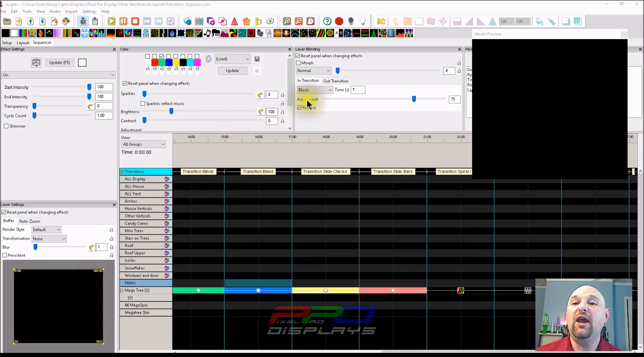Select the VU meter bars effect icon
This screenshot has height=357, width=644.
[400, 33]
